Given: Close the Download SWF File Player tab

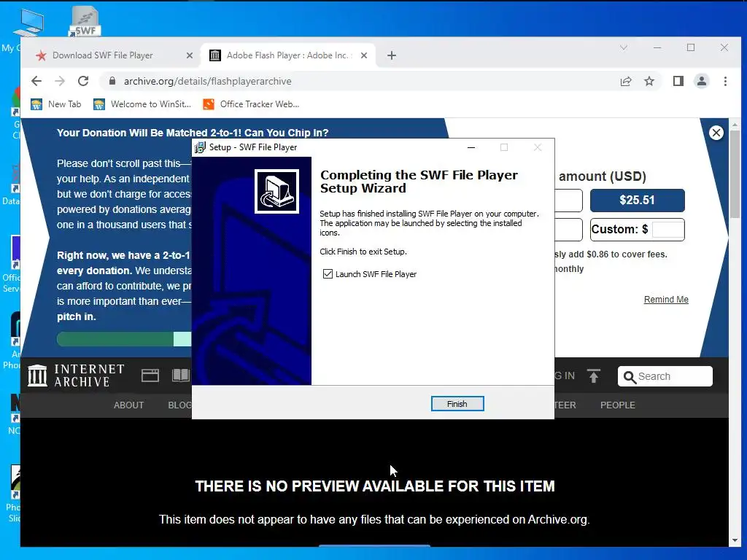Looking at the screenshot, I should (x=190, y=55).
